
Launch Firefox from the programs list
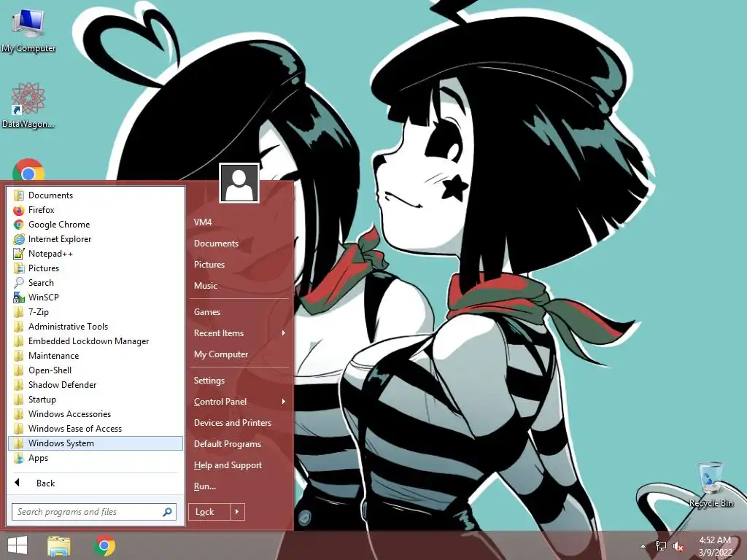(96, 210)
